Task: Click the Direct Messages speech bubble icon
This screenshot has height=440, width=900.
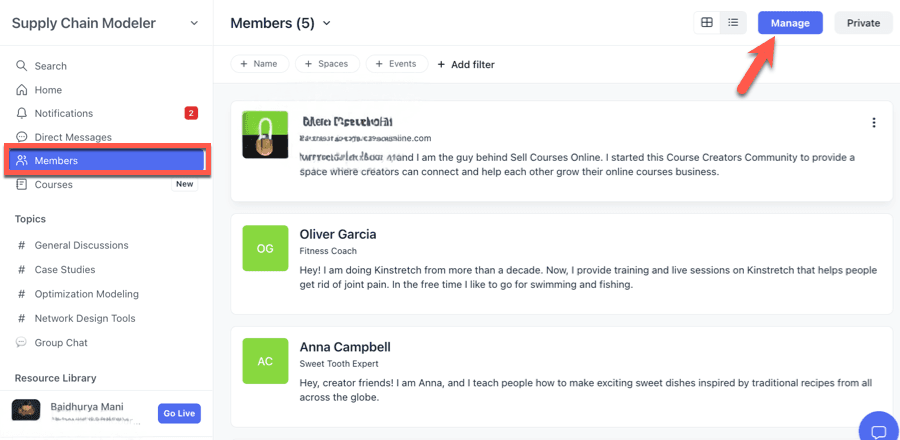Action: [x=22, y=137]
